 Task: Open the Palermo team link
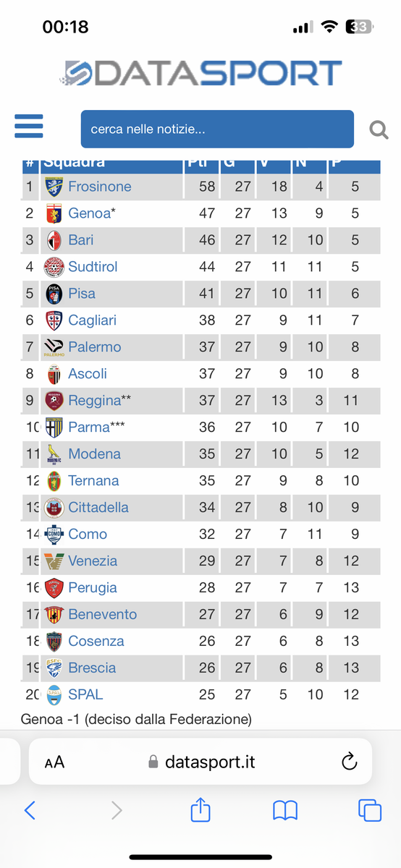click(95, 346)
